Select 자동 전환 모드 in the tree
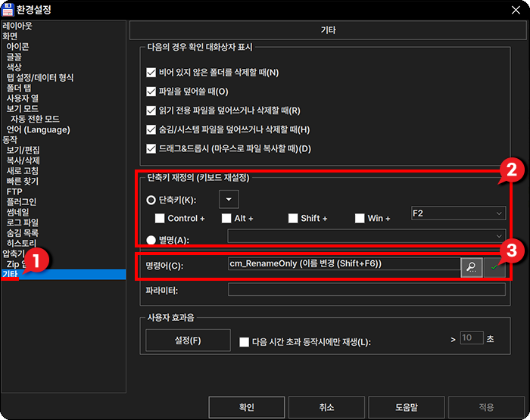This screenshot has width=530, height=420. (x=35, y=119)
